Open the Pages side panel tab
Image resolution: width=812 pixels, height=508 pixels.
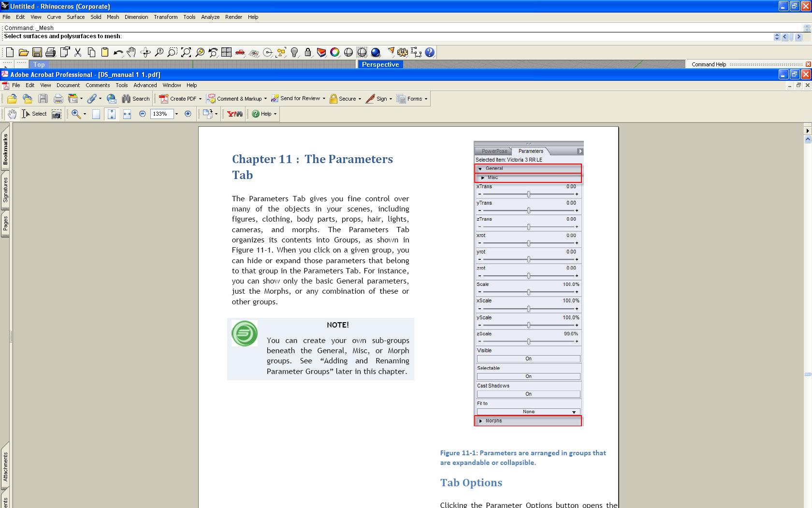[5, 224]
